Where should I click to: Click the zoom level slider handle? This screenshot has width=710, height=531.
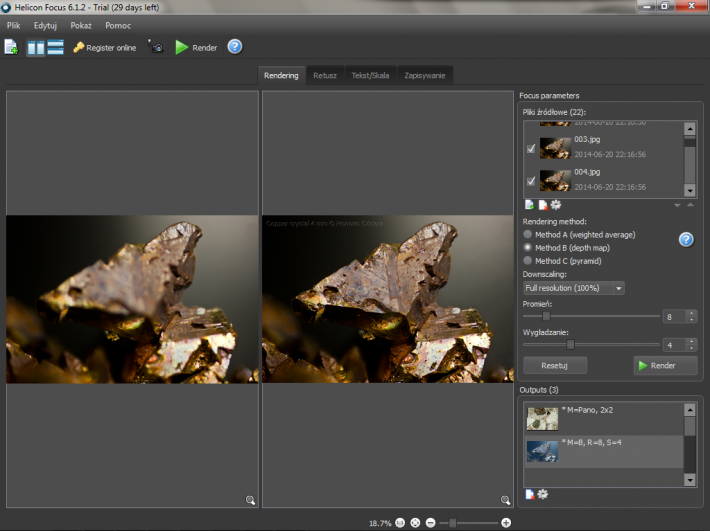452,523
